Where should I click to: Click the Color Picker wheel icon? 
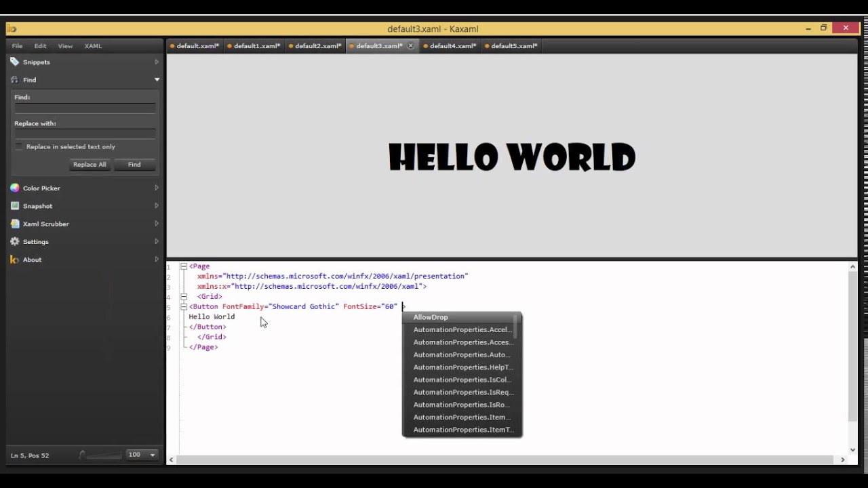pyautogui.click(x=15, y=188)
